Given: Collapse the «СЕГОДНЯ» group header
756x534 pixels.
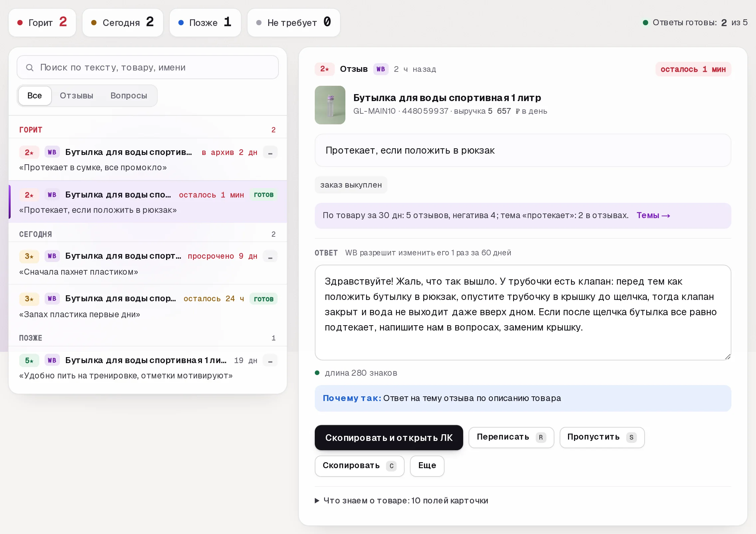Looking at the screenshot, I should 147,234.
